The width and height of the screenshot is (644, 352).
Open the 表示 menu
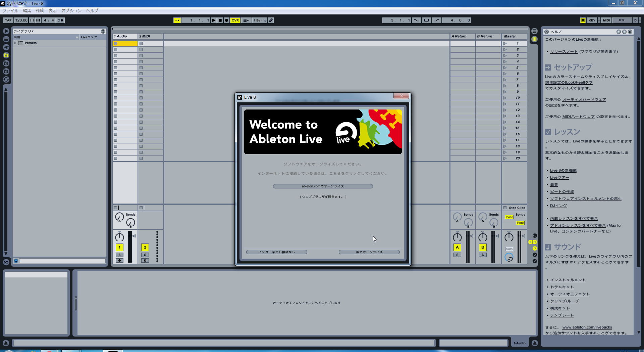52,11
